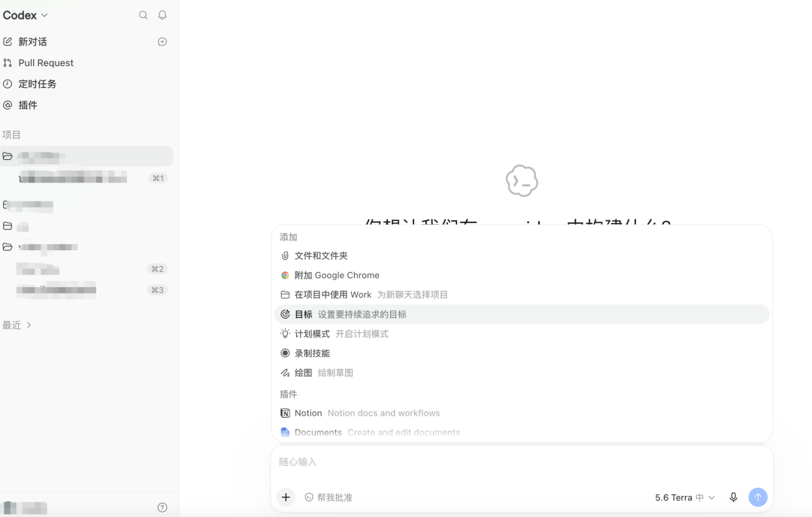The width and height of the screenshot is (812, 517).
Task: Click the Google Chrome logo icon
Action: (x=285, y=275)
